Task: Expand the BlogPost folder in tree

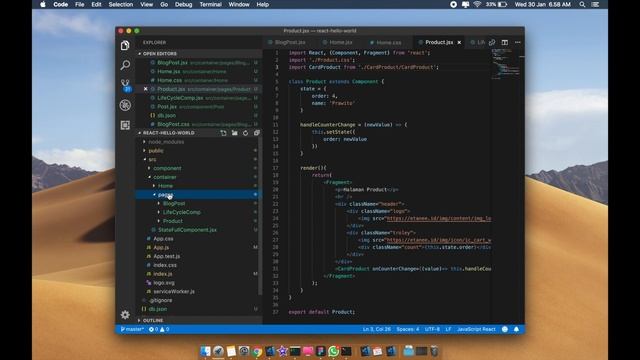Action: click(174, 204)
